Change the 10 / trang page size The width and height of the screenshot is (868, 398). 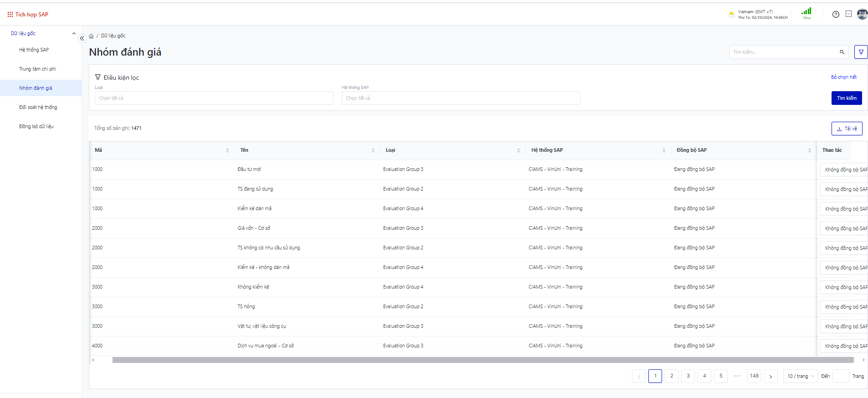coord(800,377)
